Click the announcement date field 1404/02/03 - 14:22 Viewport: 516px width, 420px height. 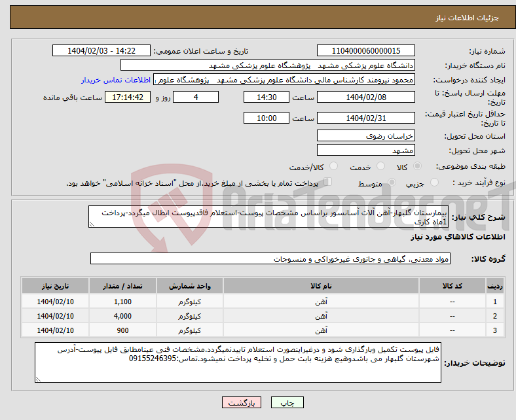tap(101, 50)
